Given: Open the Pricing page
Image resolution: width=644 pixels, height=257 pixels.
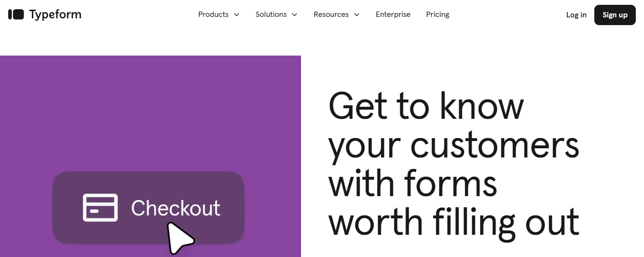Looking at the screenshot, I should [438, 14].
